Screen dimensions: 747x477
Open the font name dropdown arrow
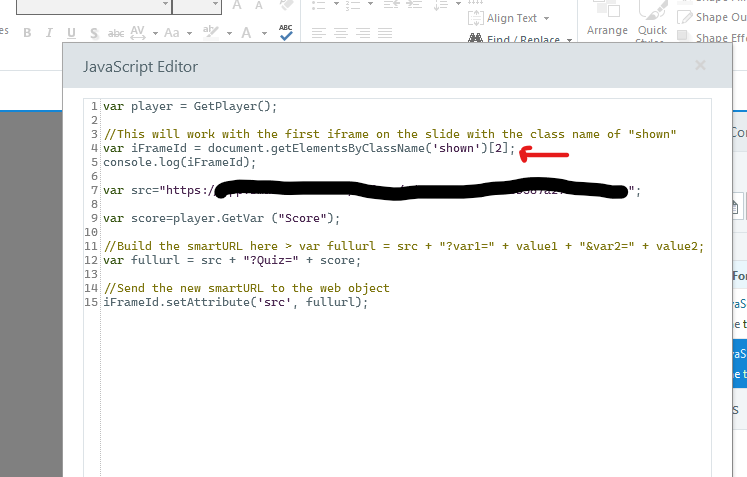pyautogui.click(x=165, y=4)
